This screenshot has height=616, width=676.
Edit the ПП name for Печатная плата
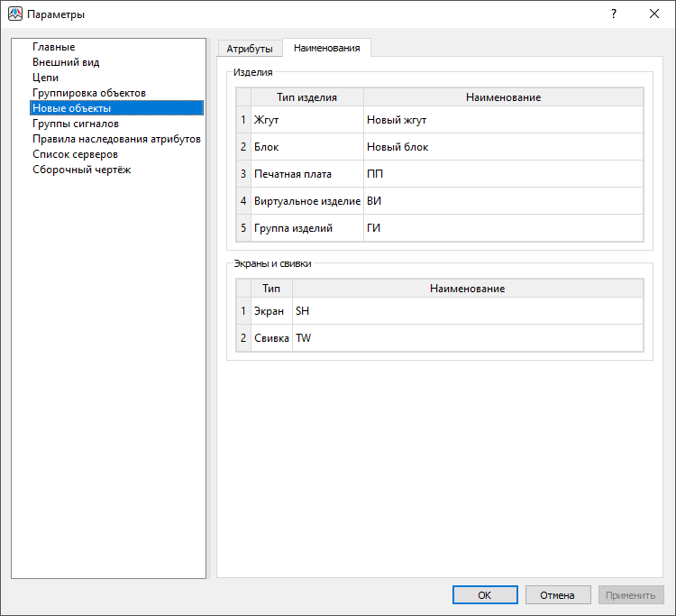pos(503,174)
